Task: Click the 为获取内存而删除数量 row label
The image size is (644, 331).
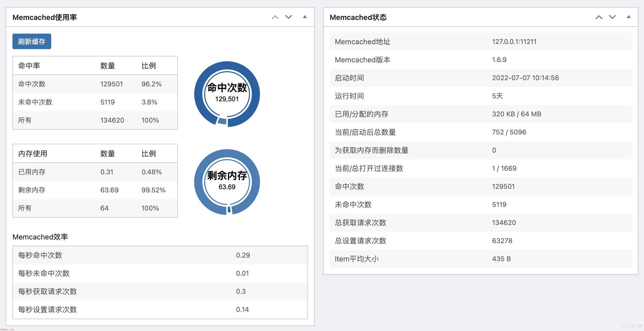Action: coord(372,150)
